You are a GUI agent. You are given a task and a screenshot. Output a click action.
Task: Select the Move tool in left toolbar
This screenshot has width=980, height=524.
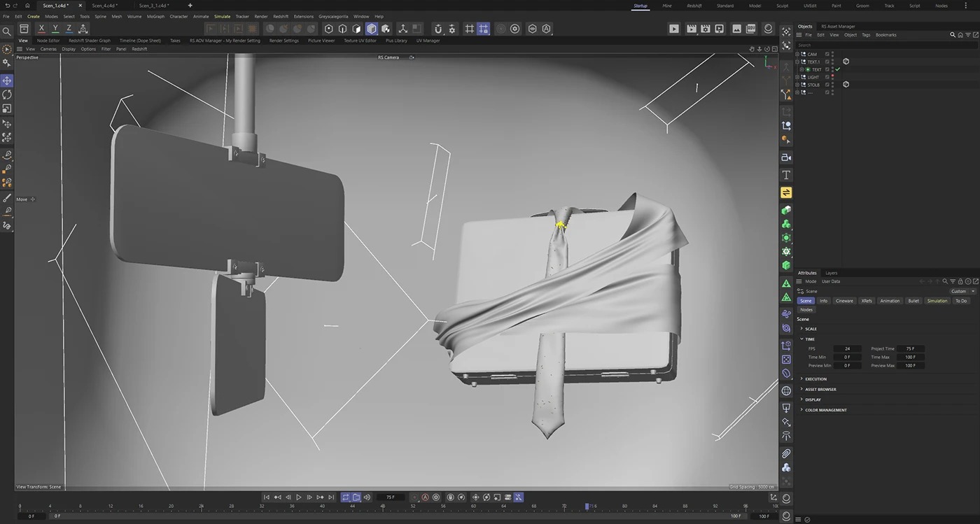[x=7, y=80]
